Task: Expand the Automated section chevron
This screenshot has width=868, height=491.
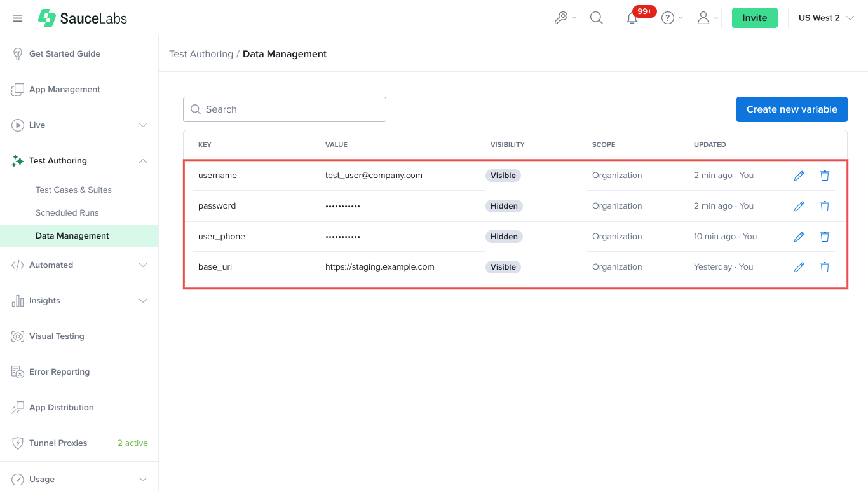Action: (143, 265)
